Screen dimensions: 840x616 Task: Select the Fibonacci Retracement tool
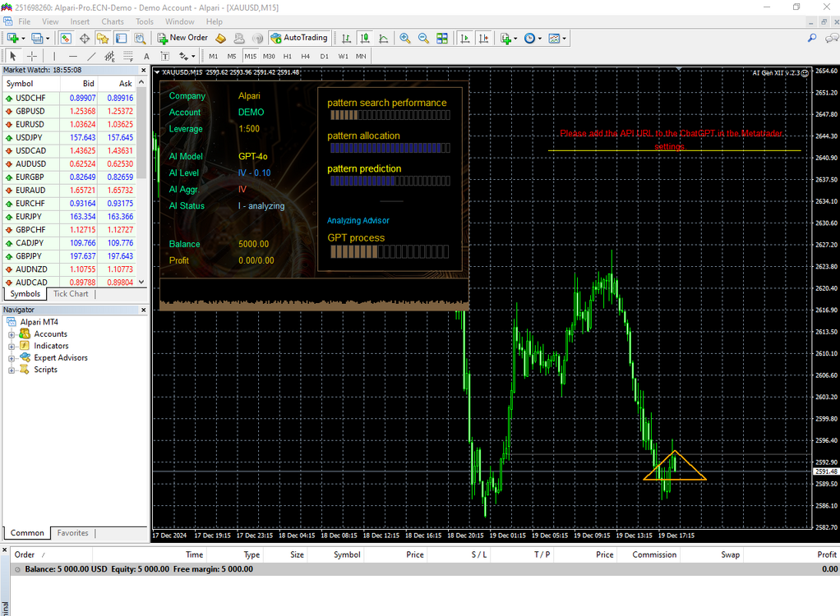128,56
